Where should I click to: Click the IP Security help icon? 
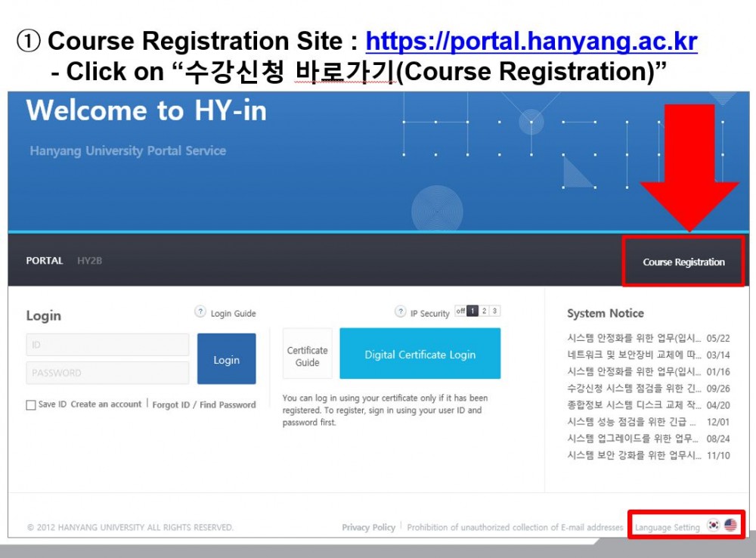[x=400, y=312]
